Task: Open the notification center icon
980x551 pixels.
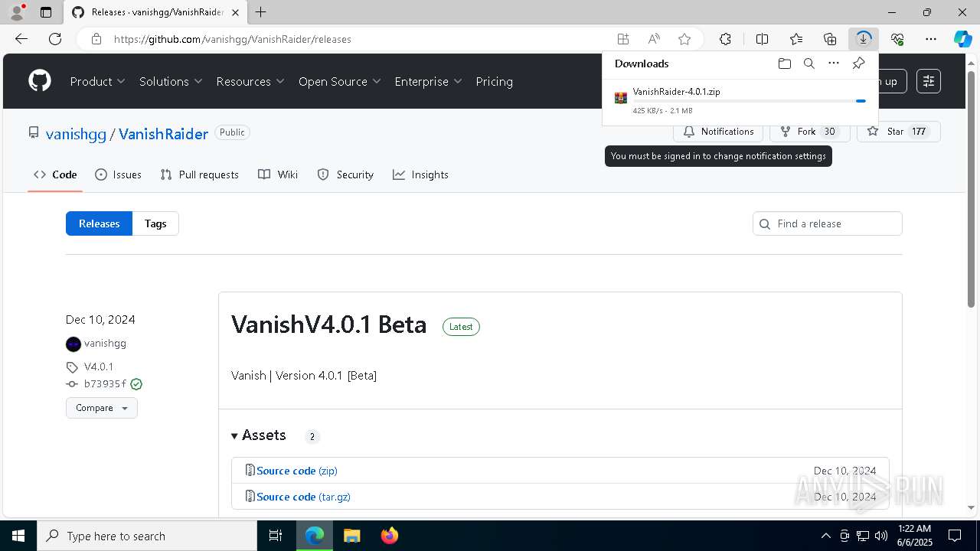Action: pyautogui.click(x=955, y=536)
